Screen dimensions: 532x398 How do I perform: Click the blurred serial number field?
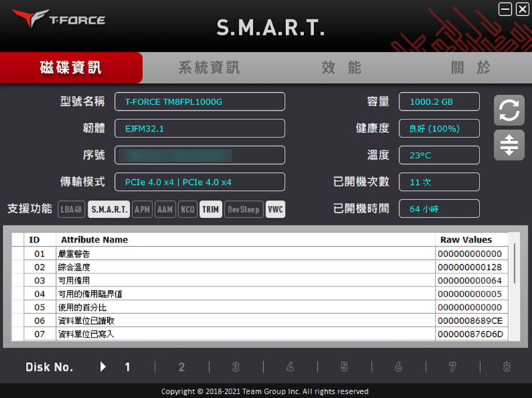coord(200,155)
